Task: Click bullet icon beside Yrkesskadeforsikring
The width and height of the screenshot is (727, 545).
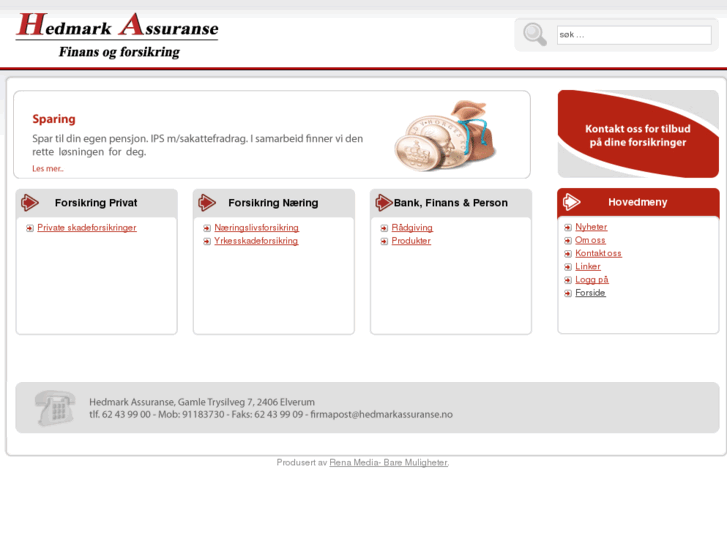Action: point(207,241)
